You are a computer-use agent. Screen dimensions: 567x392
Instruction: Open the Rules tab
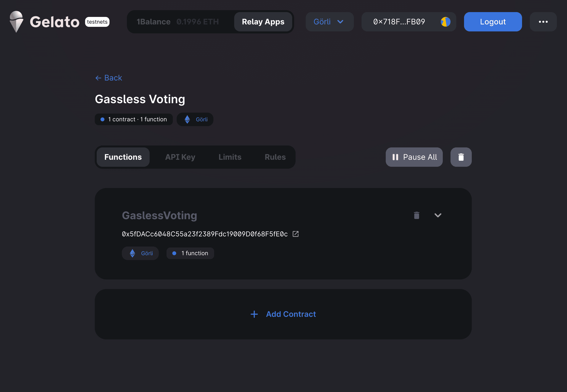(x=275, y=157)
